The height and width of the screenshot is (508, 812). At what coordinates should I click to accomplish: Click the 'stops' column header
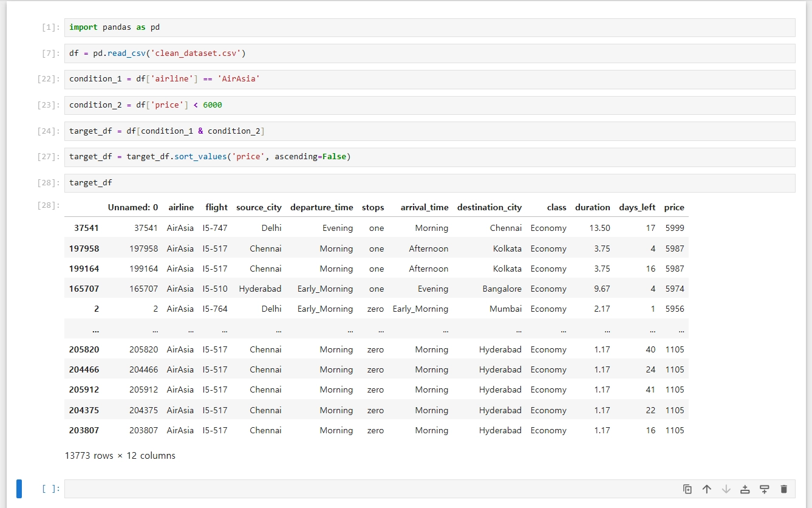click(x=373, y=207)
